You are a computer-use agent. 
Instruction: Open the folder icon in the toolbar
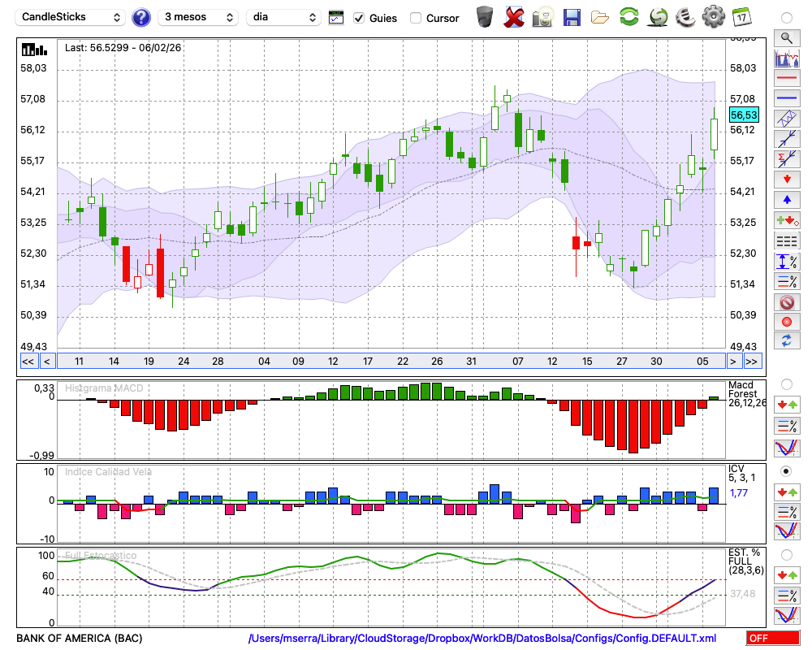coord(600,18)
